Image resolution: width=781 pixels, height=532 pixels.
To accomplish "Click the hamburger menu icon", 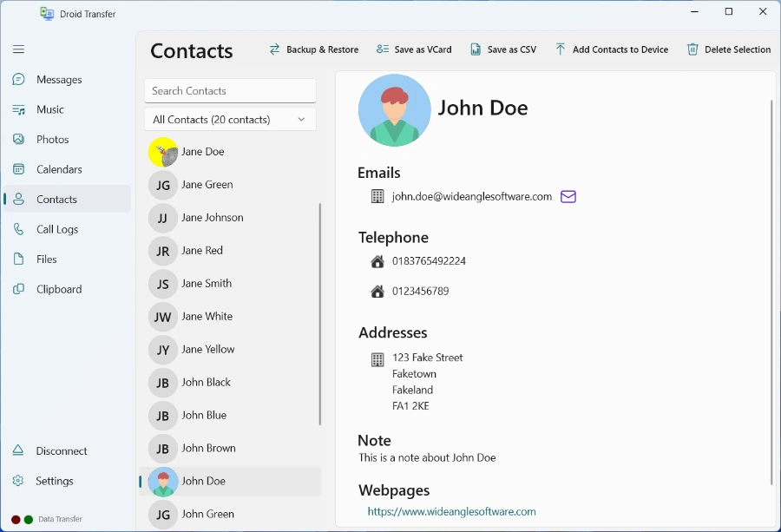I will [x=18, y=49].
